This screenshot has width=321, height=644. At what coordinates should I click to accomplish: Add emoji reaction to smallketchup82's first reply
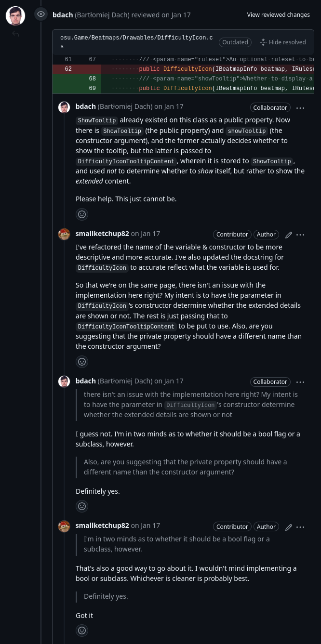pos(82,361)
